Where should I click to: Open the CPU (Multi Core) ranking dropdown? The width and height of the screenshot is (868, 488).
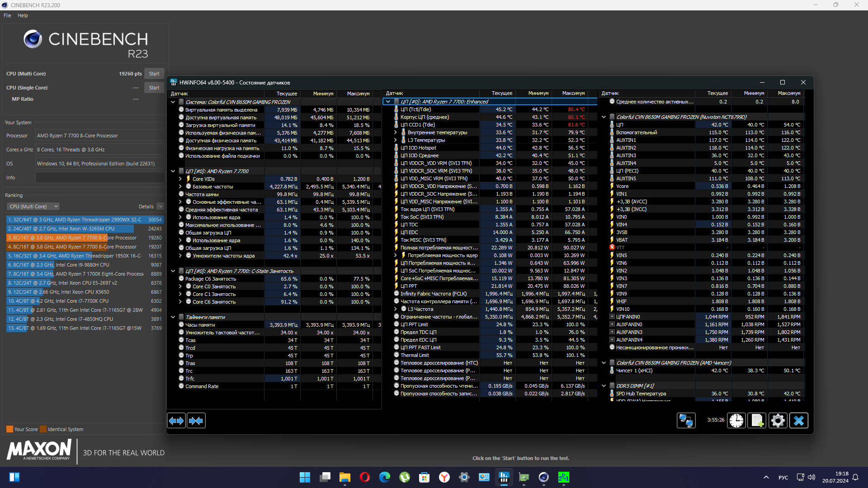point(33,206)
